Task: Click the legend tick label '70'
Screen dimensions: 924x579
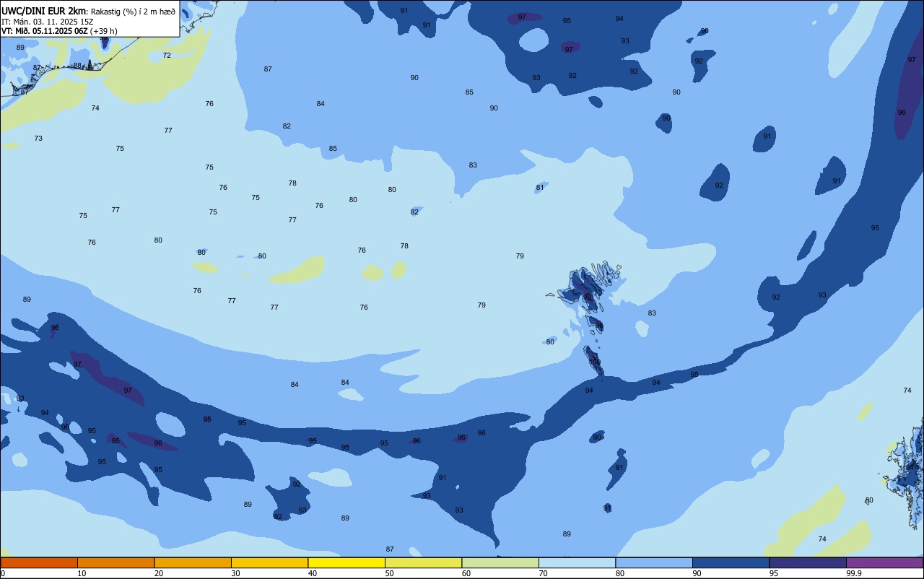Action: [543, 573]
